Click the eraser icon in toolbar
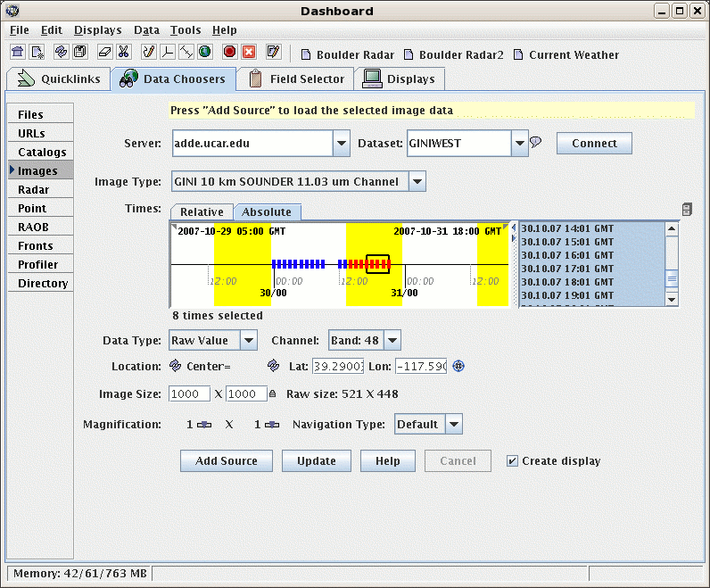 [x=103, y=53]
